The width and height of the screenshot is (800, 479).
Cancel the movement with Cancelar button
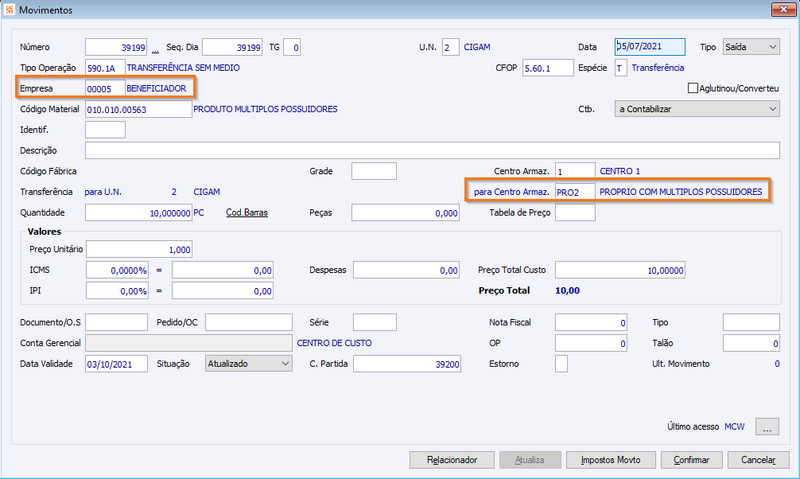pos(758,460)
